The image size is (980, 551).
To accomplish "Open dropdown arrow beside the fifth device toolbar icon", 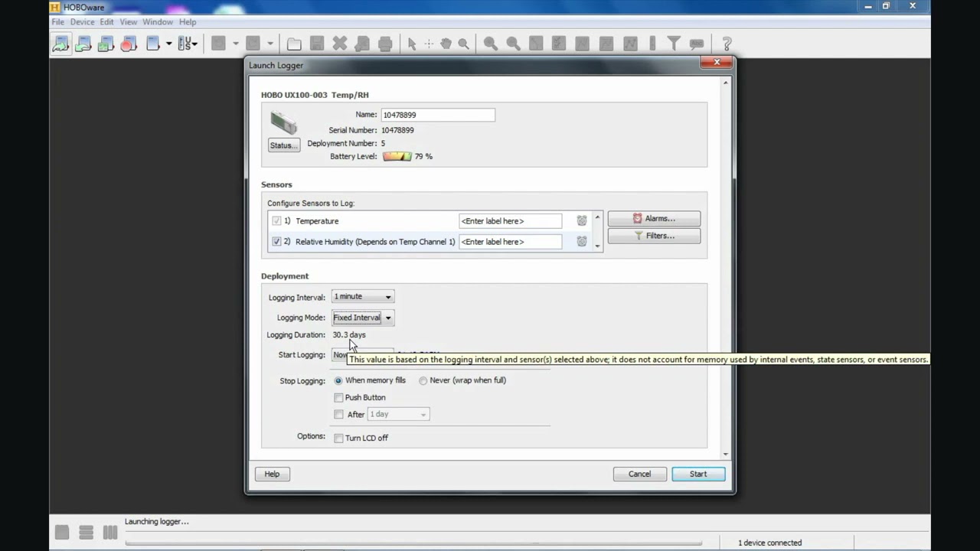I will (x=169, y=44).
